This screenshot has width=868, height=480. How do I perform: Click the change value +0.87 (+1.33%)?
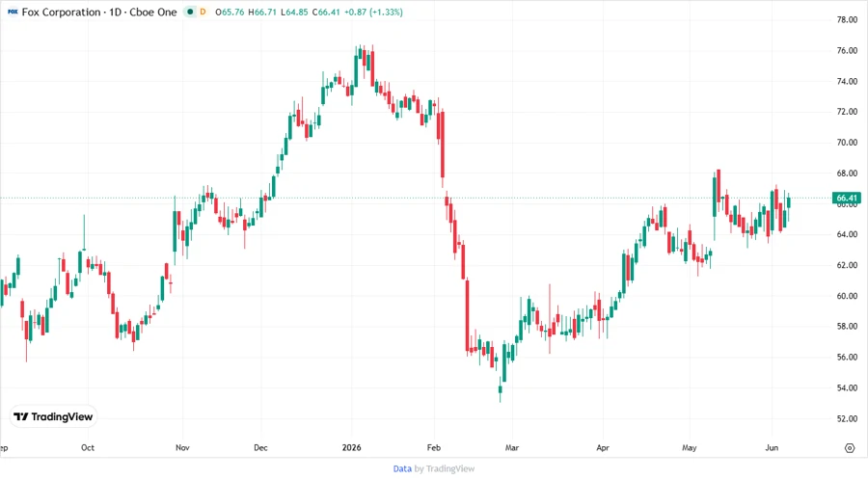[x=373, y=12]
